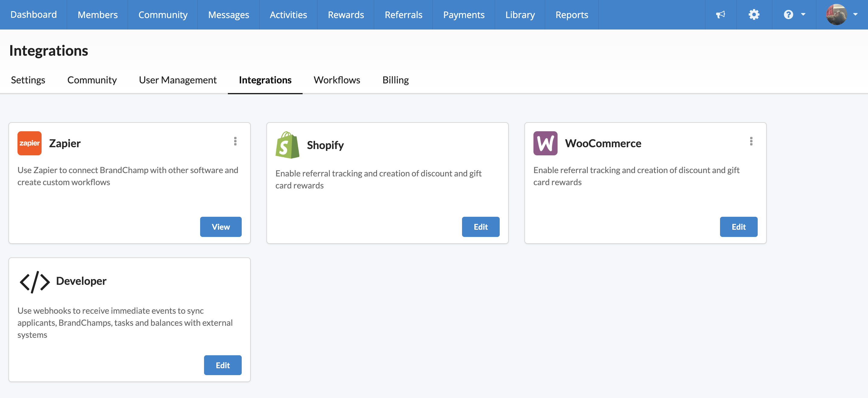
Task: Expand the help menu dropdown arrow
Action: coord(803,14)
